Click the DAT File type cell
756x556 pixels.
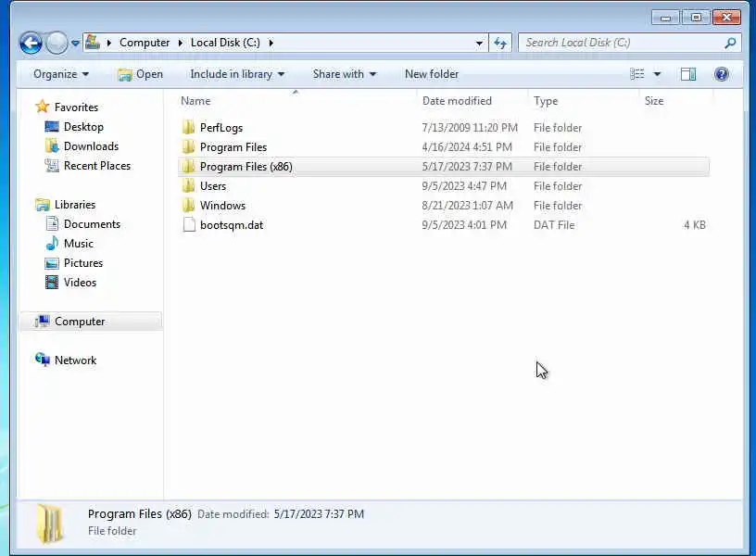click(x=554, y=224)
